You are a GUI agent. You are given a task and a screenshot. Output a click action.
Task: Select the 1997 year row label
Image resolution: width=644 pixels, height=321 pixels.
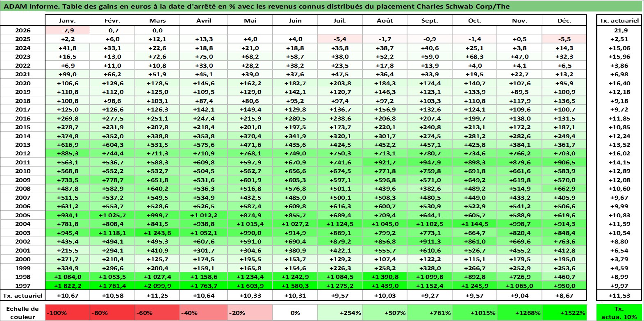23,286
